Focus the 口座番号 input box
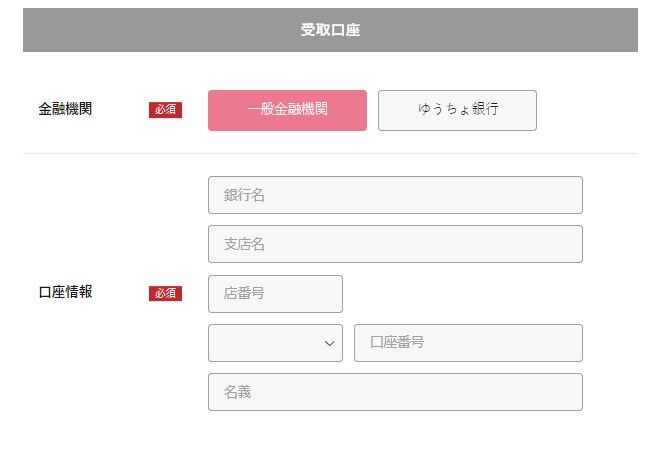This screenshot has height=454, width=667. [x=468, y=343]
